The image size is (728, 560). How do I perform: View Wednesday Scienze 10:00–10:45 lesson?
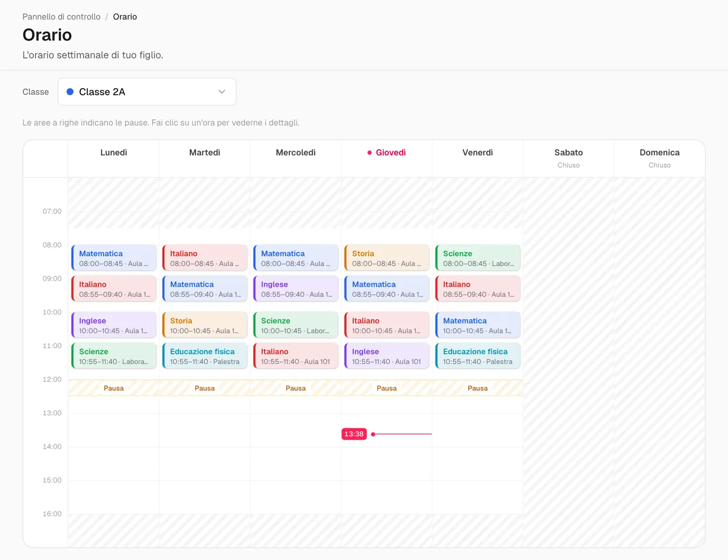coord(296,325)
